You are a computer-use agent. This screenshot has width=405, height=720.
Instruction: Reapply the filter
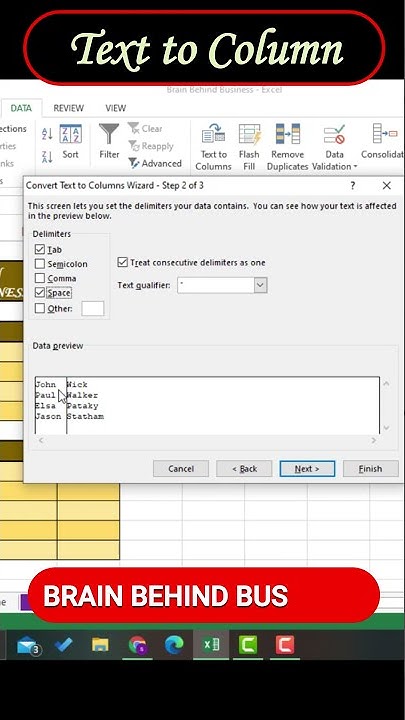point(151,146)
